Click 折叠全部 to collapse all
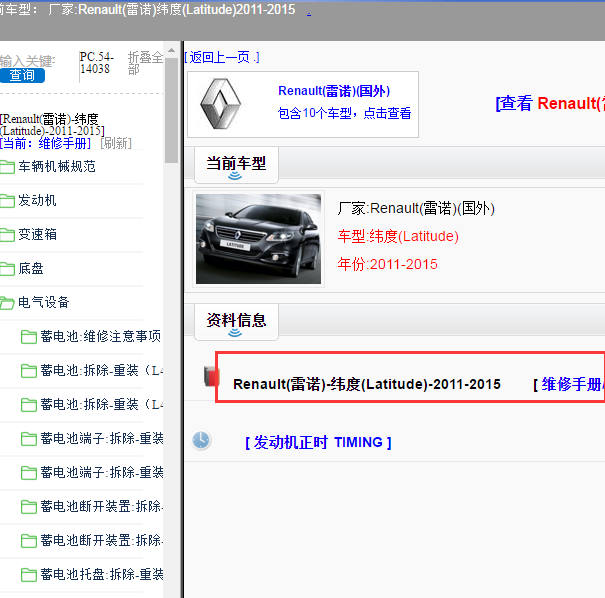Viewport: 605px width, 598px height. [145, 63]
